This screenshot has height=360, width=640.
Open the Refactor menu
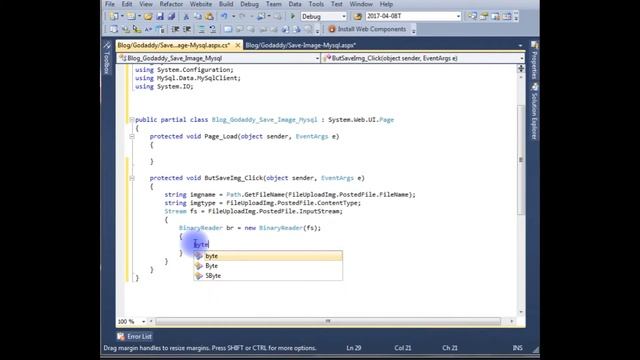pyautogui.click(x=171, y=4)
